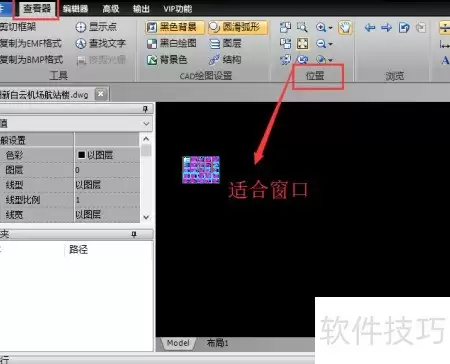Image resolution: width=450 pixels, height=364 pixels.
Task: Open the 背景色 color picker
Action: [168, 60]
